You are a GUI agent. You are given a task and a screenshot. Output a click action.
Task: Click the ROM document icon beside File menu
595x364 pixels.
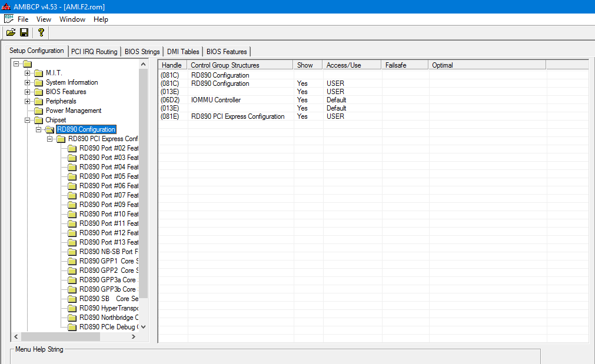coord(9,19)
